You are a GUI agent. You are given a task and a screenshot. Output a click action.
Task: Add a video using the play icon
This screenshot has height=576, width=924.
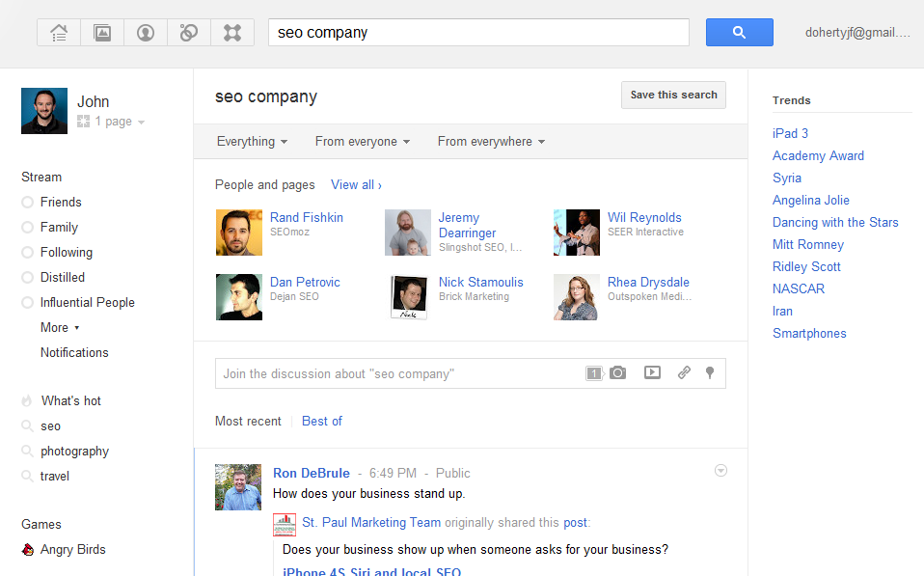click(652, 372)
